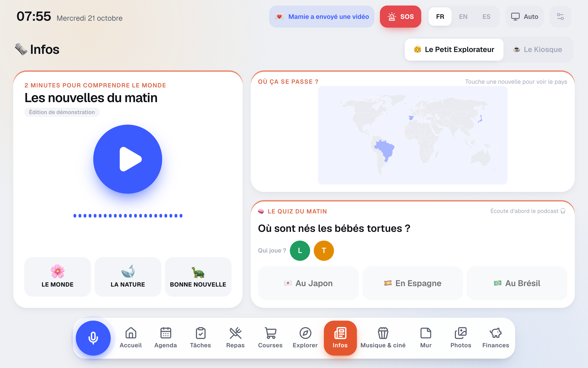Choose player L avatar
Screen dimensions: 588x368
tap(300, 250)
